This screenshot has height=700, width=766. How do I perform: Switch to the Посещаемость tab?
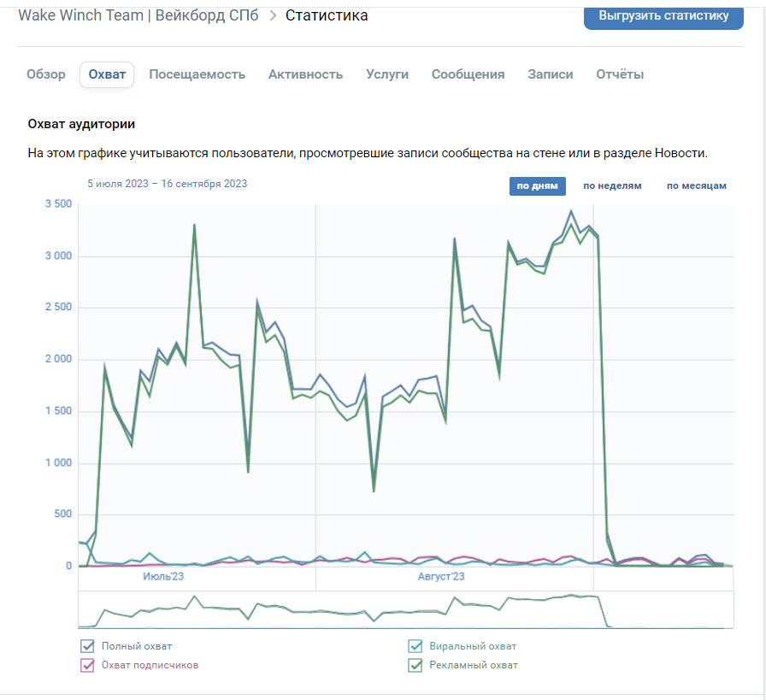pyautogui.click(x=197, y=74)
